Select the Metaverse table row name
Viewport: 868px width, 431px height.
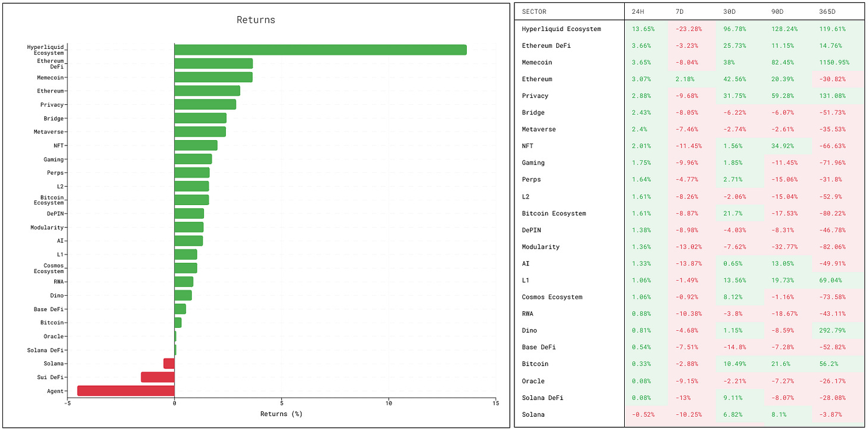[x=538, y=129]
